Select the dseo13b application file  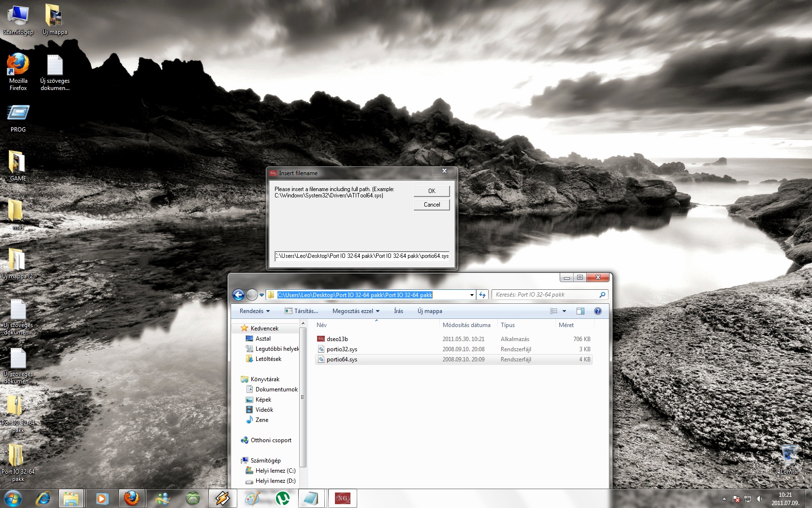[337, 339]
